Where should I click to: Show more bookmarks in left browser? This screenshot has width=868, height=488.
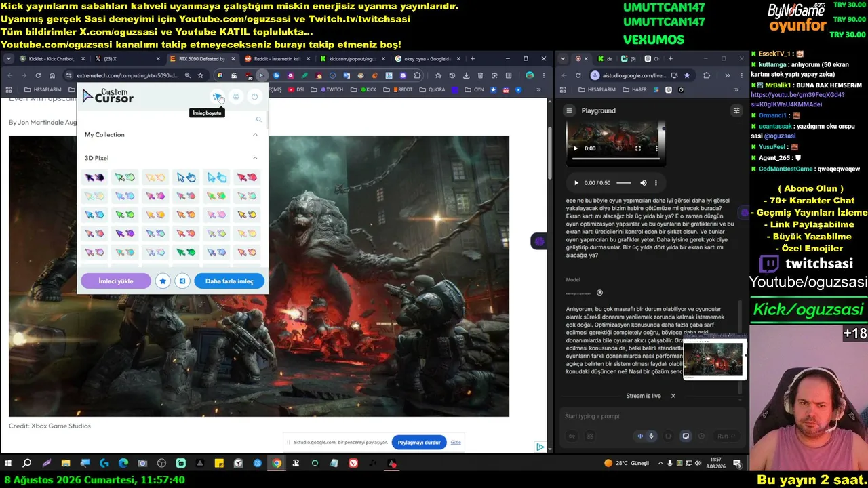(538, 89)
